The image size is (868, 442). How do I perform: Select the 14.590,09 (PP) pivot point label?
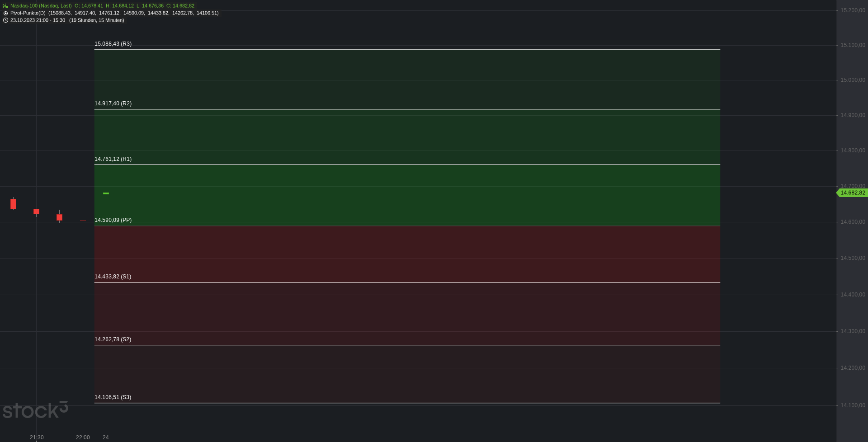pos(113,220)
